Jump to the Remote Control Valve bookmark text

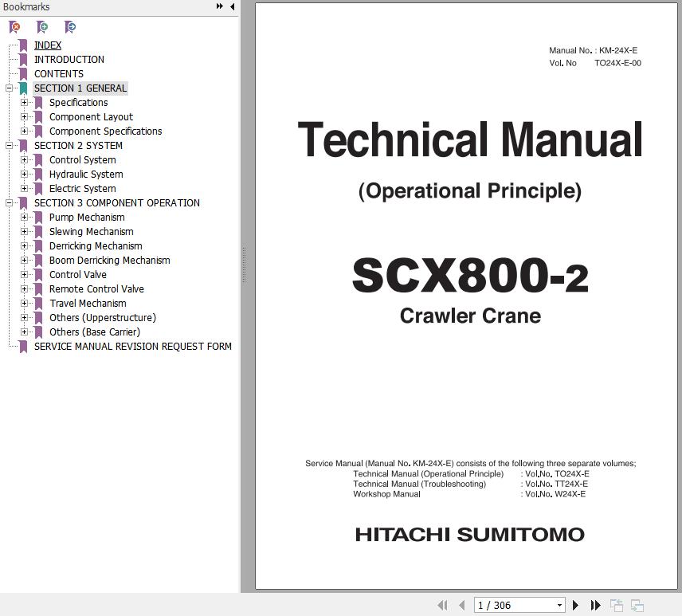pyautogui.click(x=96, y=289)
